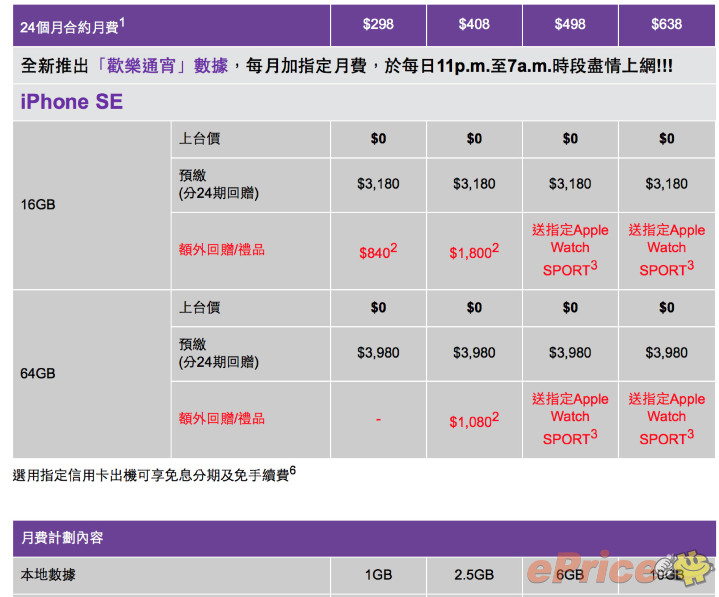
Task: Select the $638 monthly fee column header
Action: coord(667,24)
